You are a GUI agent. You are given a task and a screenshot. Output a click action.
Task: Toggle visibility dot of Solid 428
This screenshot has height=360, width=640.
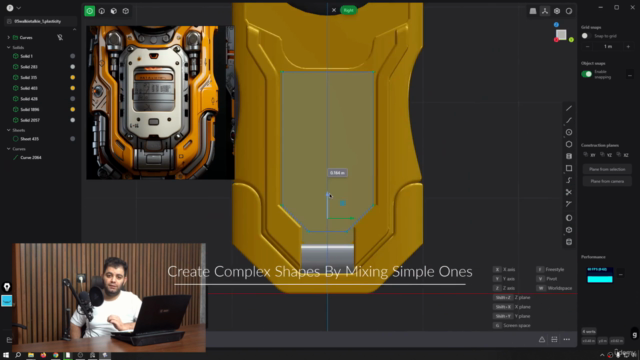[73, 99]
